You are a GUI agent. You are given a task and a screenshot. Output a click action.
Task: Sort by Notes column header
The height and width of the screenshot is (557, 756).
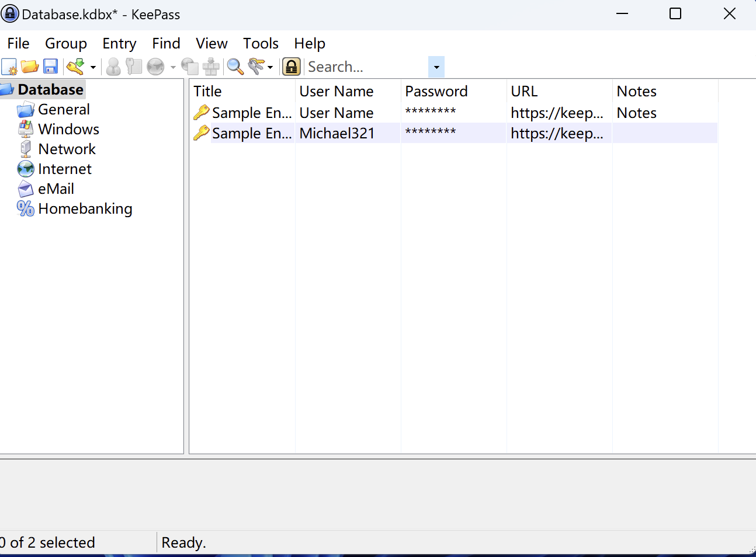(x=665, y=92)
